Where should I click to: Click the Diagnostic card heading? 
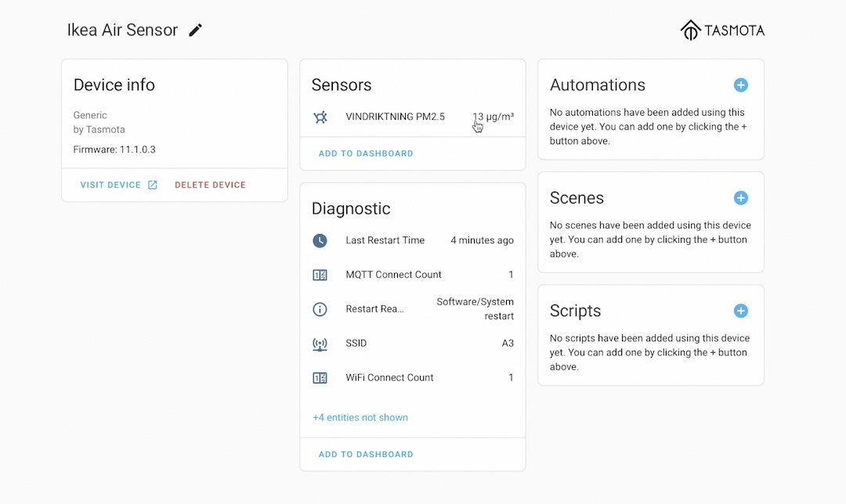[351, 209]
